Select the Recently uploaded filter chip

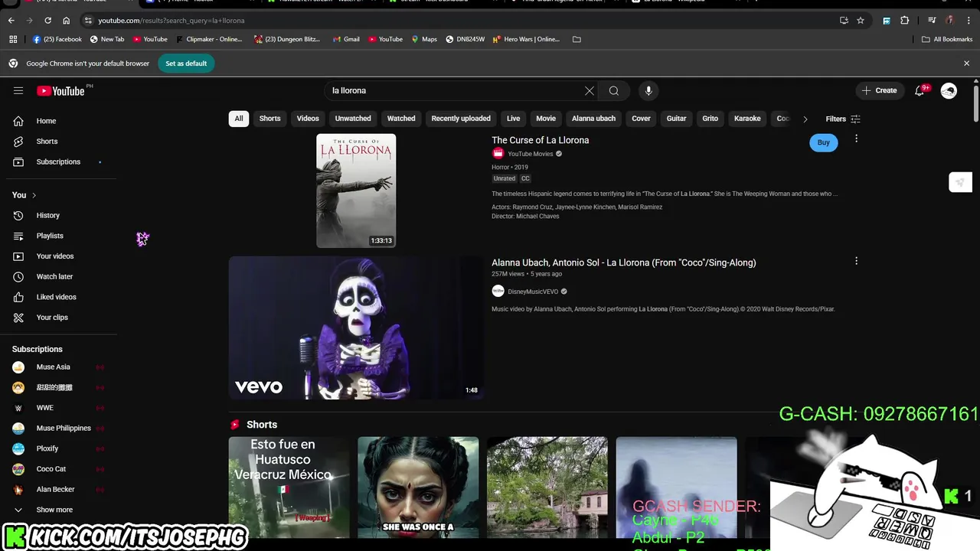[x=461, y=119]
